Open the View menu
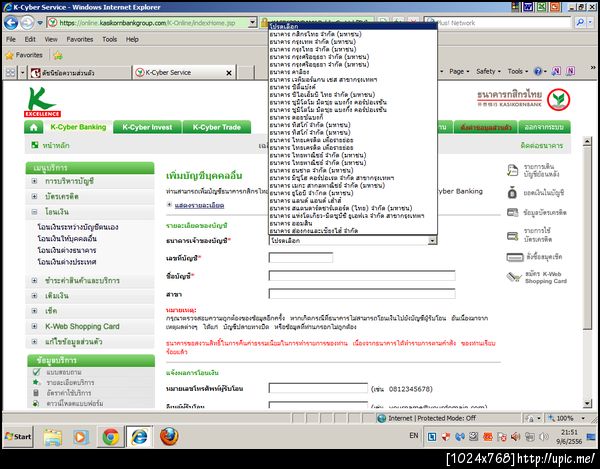This screenshot has height=469, width=600. click(51, 39)
